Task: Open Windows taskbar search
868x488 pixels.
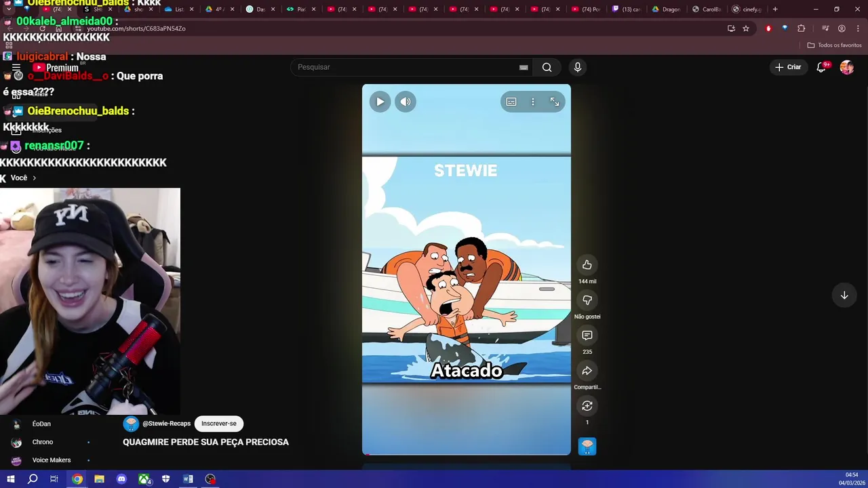Action: pos(33,479)
